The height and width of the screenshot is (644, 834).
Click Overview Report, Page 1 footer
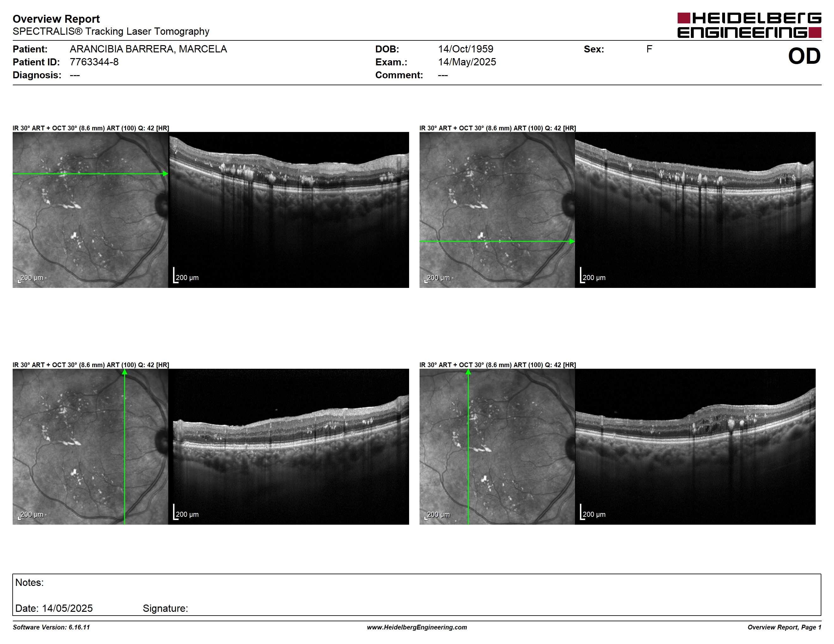coord(784,627)
